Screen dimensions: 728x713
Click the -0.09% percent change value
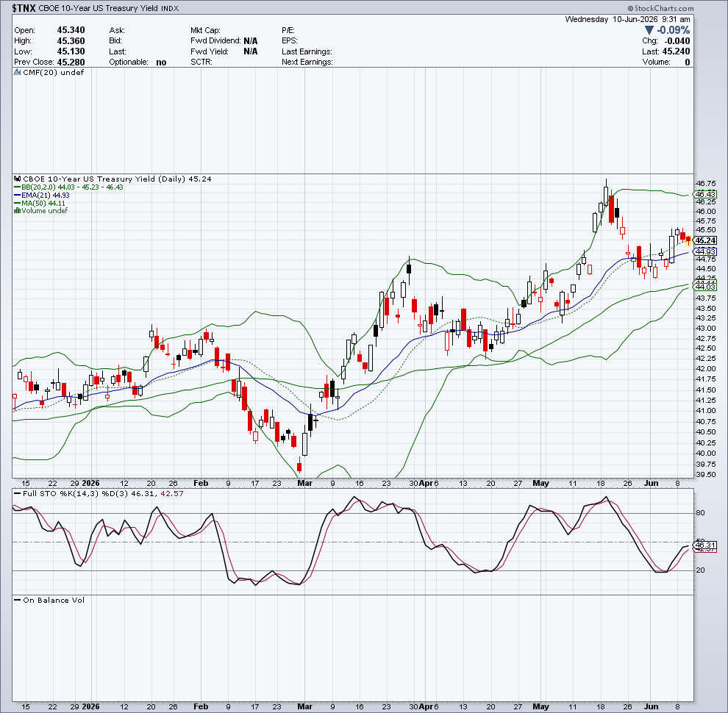pyautogui.click(x=673, y=30)
